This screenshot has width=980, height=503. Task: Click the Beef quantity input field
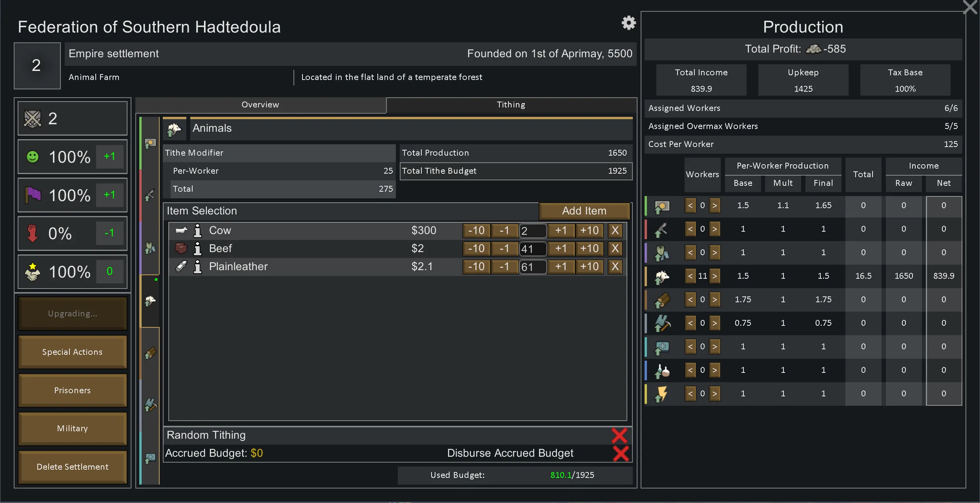(533, 249)
